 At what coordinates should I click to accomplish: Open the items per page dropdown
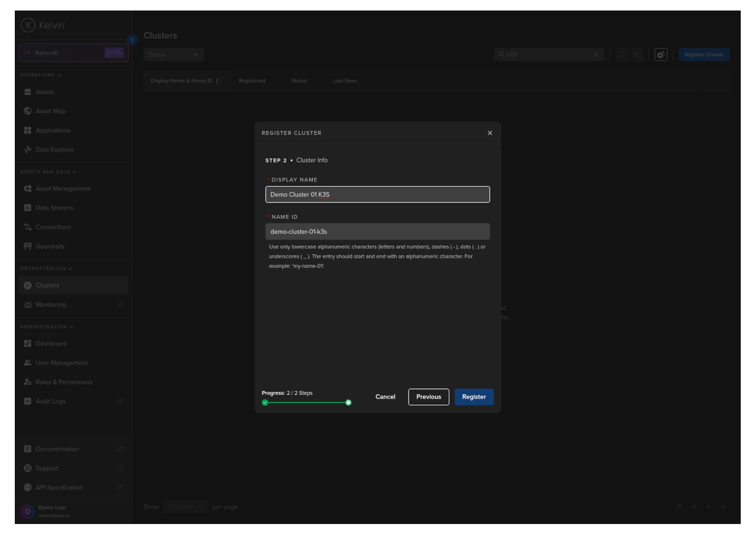point(185,507)
